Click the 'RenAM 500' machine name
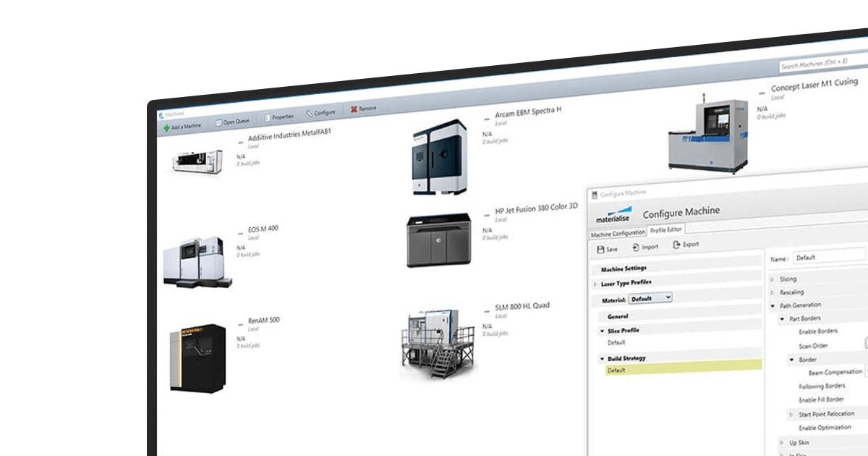This screenshot has height=456, width=868. point(263,320)
